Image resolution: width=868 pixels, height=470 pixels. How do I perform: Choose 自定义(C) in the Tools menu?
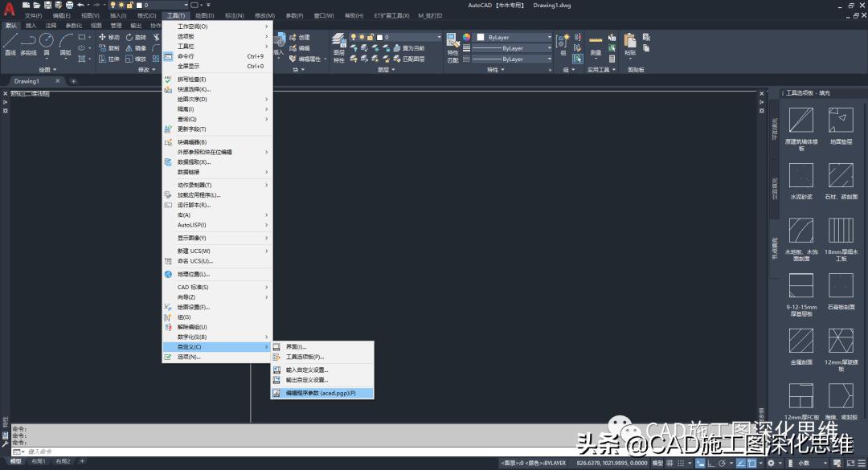point(218,346)
